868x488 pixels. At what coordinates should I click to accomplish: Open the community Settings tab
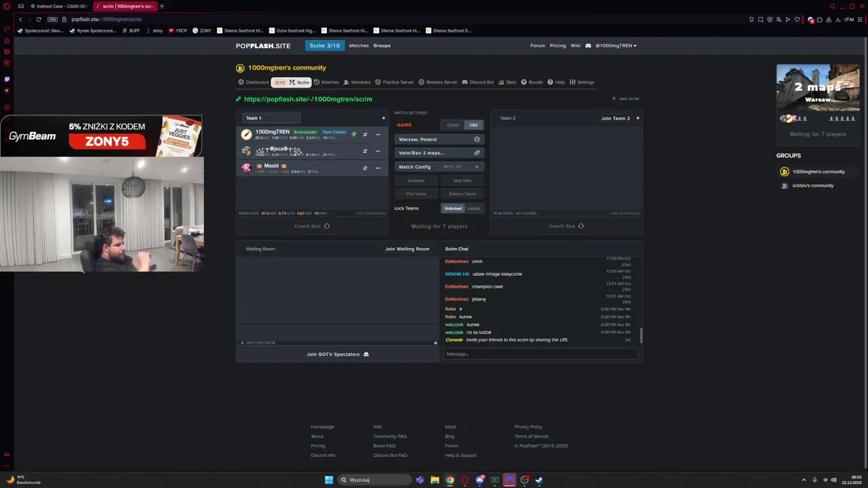click(x=582, y=82)
